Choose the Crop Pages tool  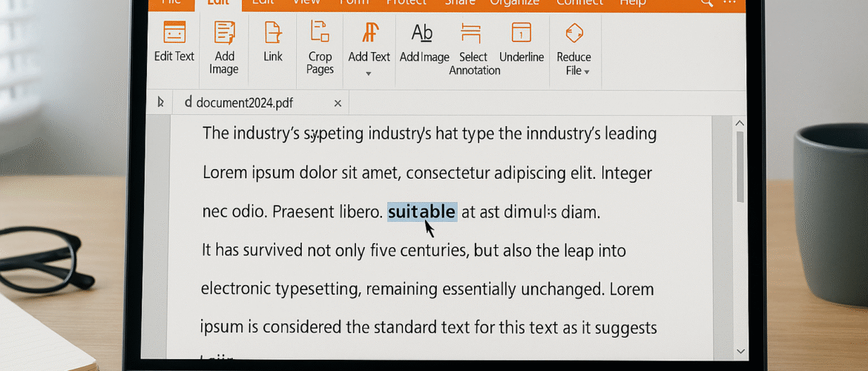(320, 48)
